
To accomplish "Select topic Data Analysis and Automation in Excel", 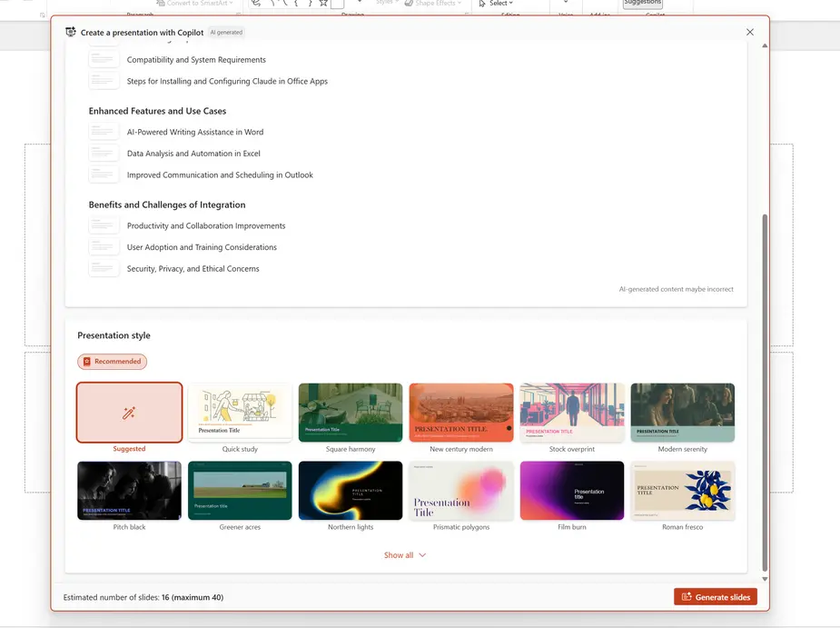I will click(193, 154).
